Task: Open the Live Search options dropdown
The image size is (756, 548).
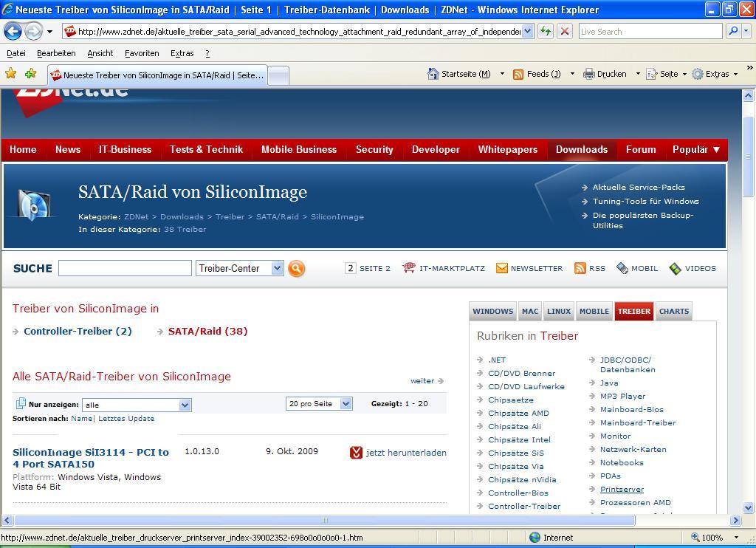Action: (746, 31)
